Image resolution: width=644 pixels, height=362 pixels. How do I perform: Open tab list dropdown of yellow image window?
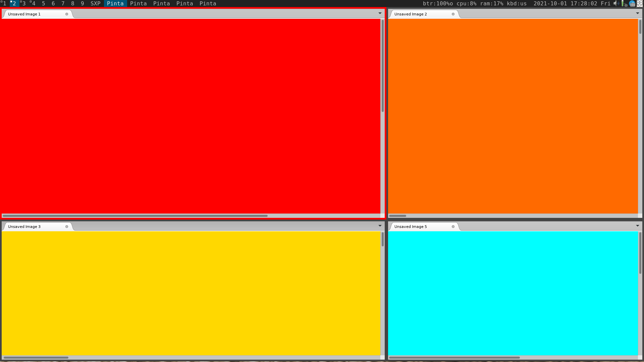click(x=380, y=226)
